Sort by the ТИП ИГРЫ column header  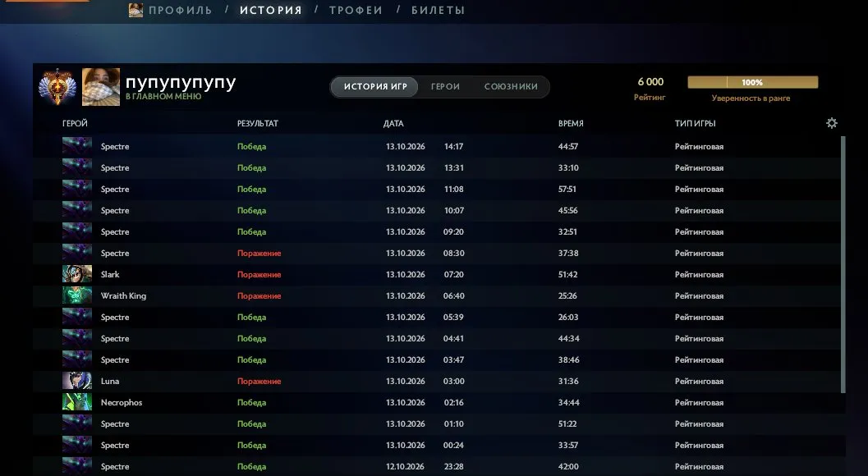pyautogui.click(x=696, y=123)
